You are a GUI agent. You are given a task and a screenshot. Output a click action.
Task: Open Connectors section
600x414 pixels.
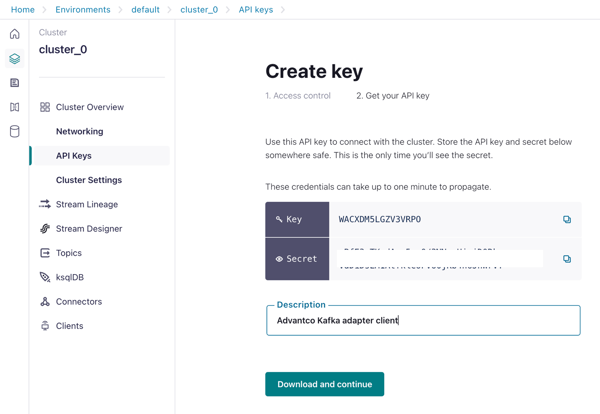point(71,302)
